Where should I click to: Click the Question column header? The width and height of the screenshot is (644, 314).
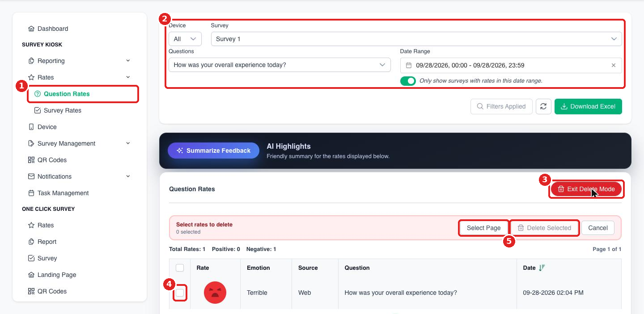pos(357,268)
